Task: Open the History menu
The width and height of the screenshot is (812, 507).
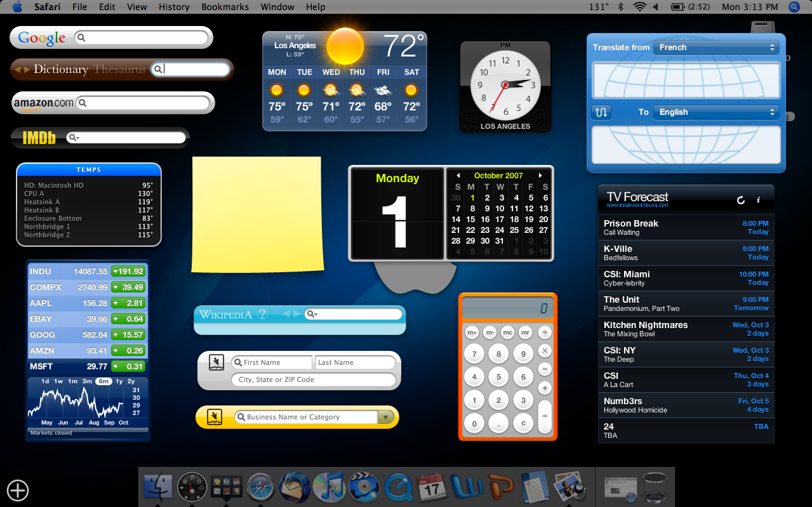Action: tap(174, 7)
